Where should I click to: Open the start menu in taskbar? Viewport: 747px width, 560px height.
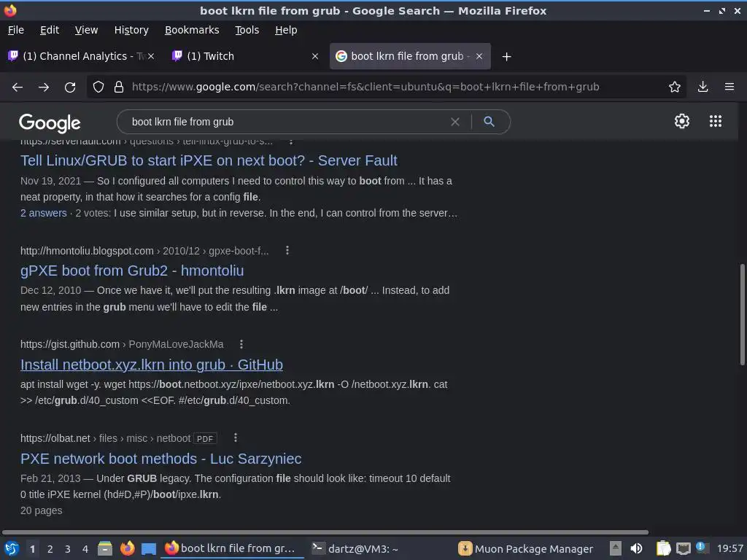click(12, 548)
